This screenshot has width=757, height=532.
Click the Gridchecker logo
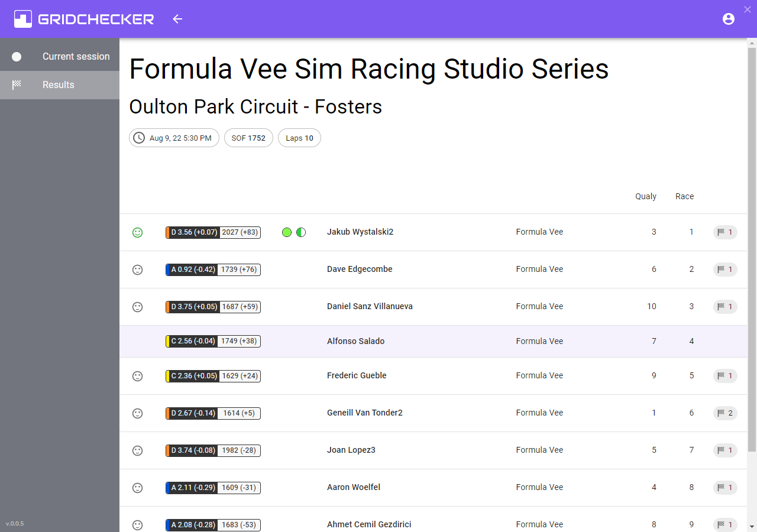84,19
